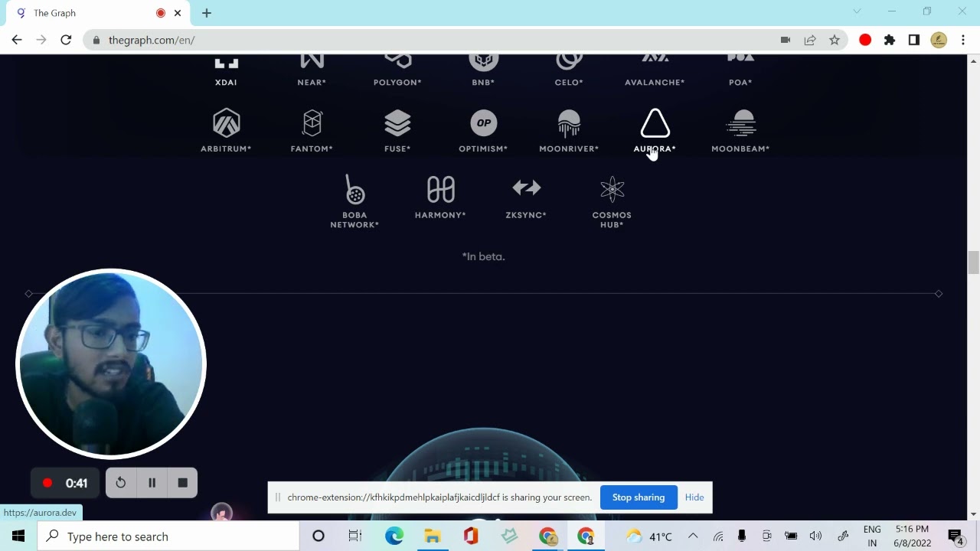
Task: Expand the hidden system tray icons
Action: tap(693, 536)
